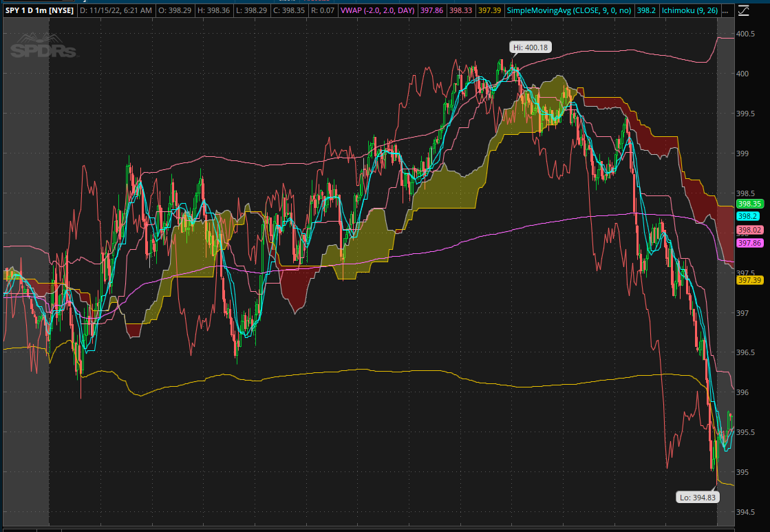The height and width of the screenshot is (532, 770).
Task: Click the date readout D: 11/15/22, 6:21 AM
Action: pyautogui.click(x=116, y=10)
